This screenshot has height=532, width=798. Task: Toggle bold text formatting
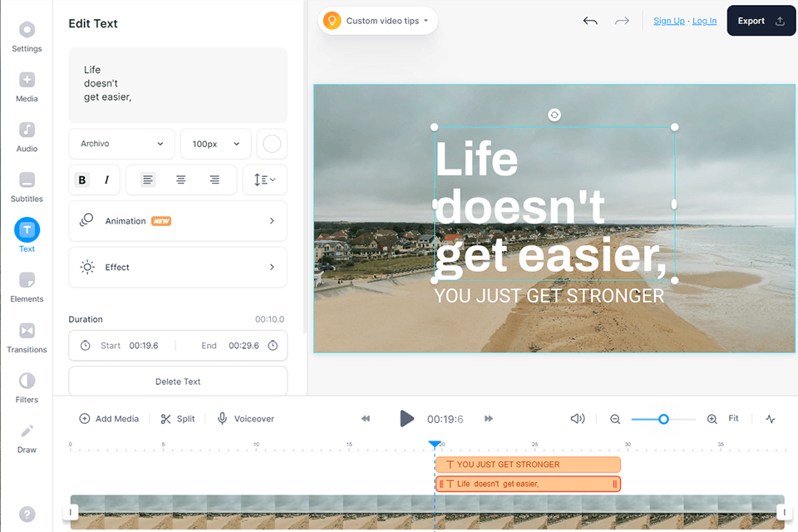coord(82,180)
